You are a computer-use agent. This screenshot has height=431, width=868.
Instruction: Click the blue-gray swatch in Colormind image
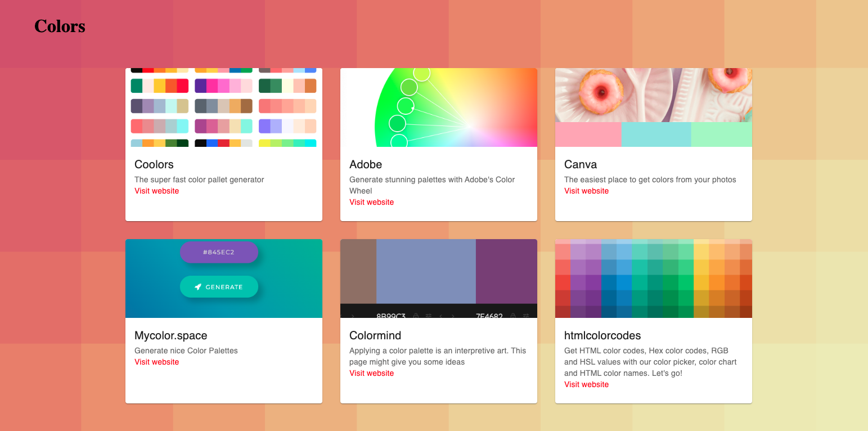tap(426, 271)
